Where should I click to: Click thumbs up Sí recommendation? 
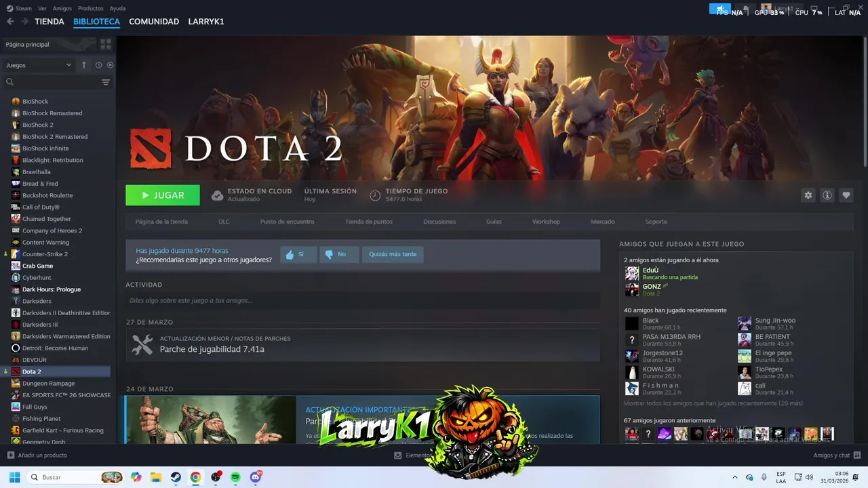pyautogui.click(x=298, y=254)
